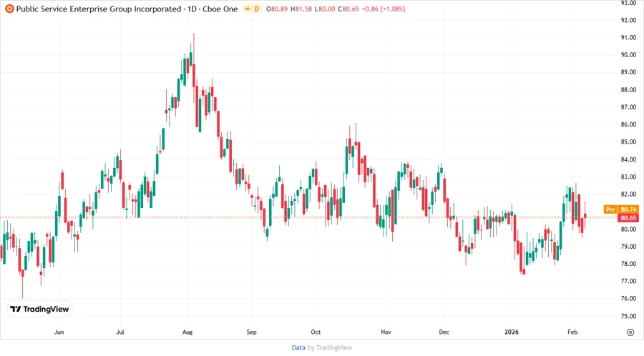
Task: Click the Oct label on time axis
Action: coord(316,332)
